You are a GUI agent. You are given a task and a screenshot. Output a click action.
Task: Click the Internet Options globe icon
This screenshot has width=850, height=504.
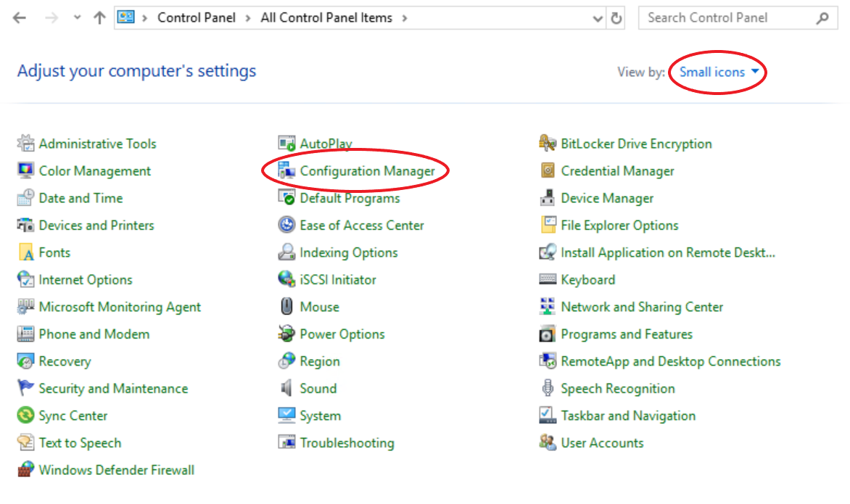(25, 280)
